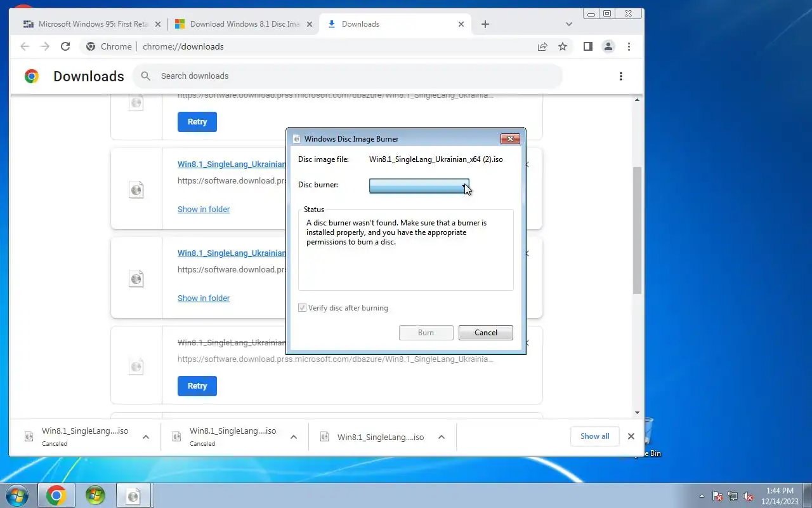Expand options for first canceled download in shelf
The image size is (812, 508).
(146, 437)
